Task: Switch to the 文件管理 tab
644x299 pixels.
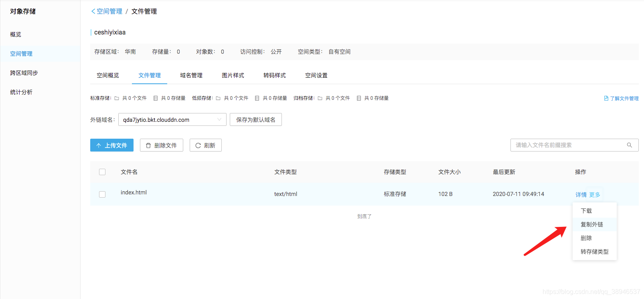Action: 150,75
